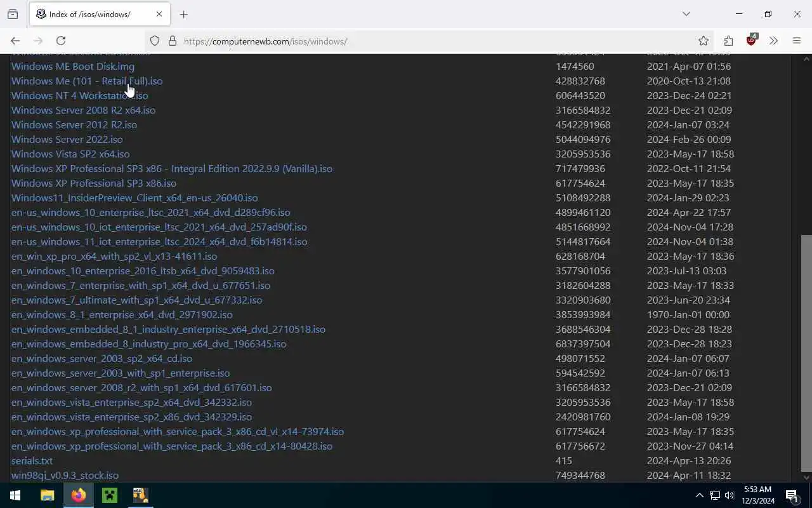Bookmark this page with the star

click(704, 41)
